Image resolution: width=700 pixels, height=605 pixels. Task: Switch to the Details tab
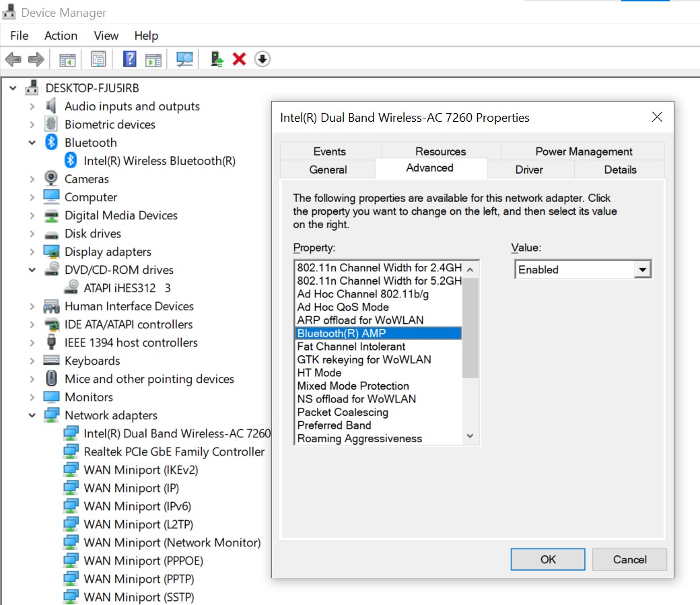pos(620,170)
